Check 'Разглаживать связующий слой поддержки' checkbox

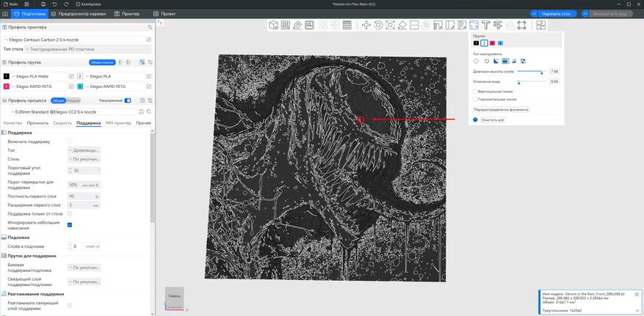pos(70,305)
